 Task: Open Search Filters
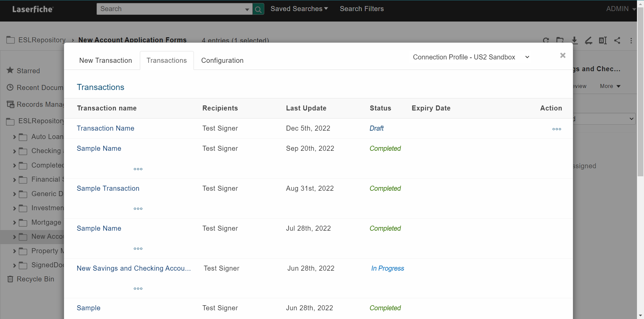click(362, 9)
